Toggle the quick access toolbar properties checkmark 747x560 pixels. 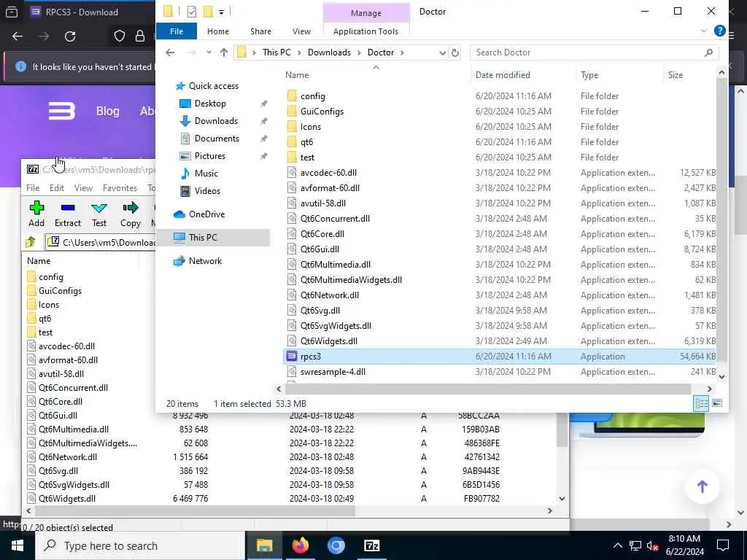click(192, 12)
